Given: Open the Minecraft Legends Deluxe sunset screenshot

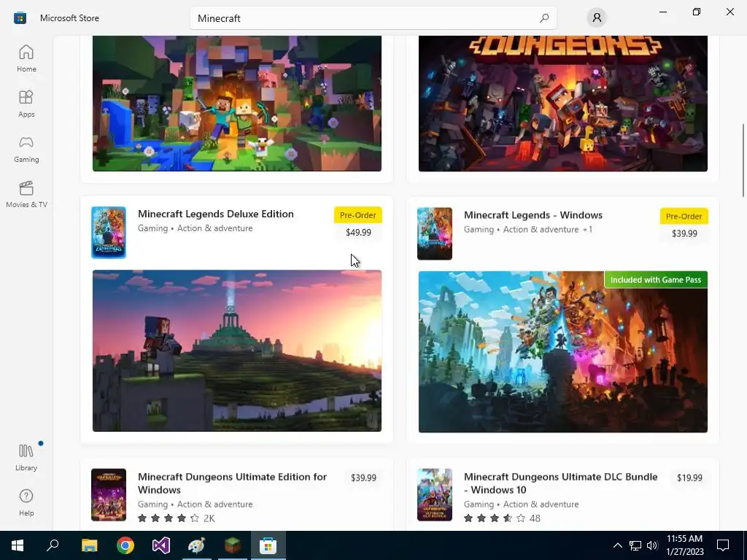Looking at the screenshot, I should pos(237,351).
